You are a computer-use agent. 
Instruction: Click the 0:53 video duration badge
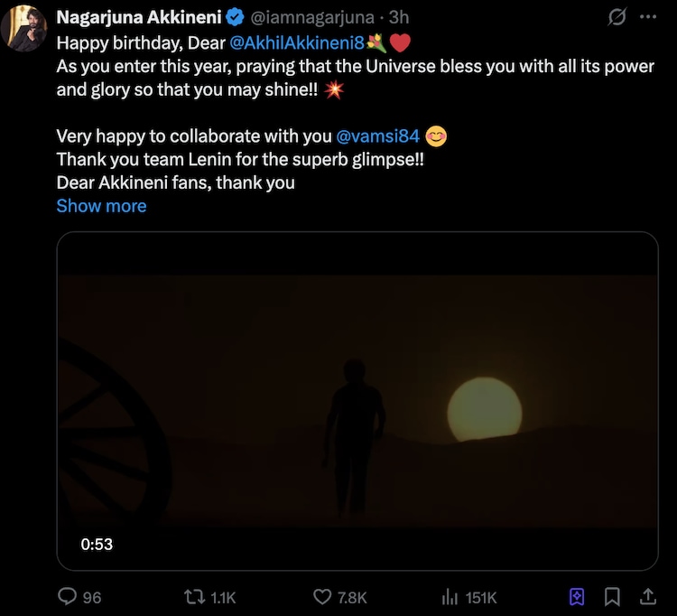[x=97, y=545]
